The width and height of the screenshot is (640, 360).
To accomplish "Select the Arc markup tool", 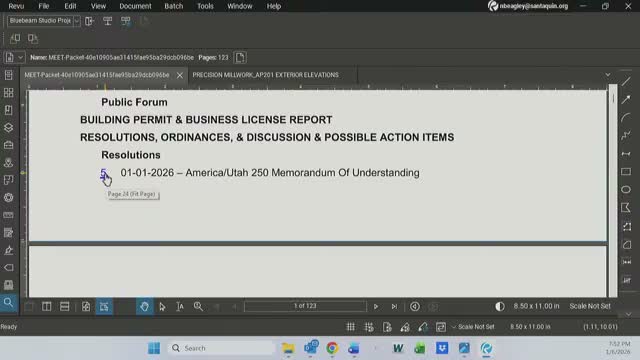I will tap(626, 118).
